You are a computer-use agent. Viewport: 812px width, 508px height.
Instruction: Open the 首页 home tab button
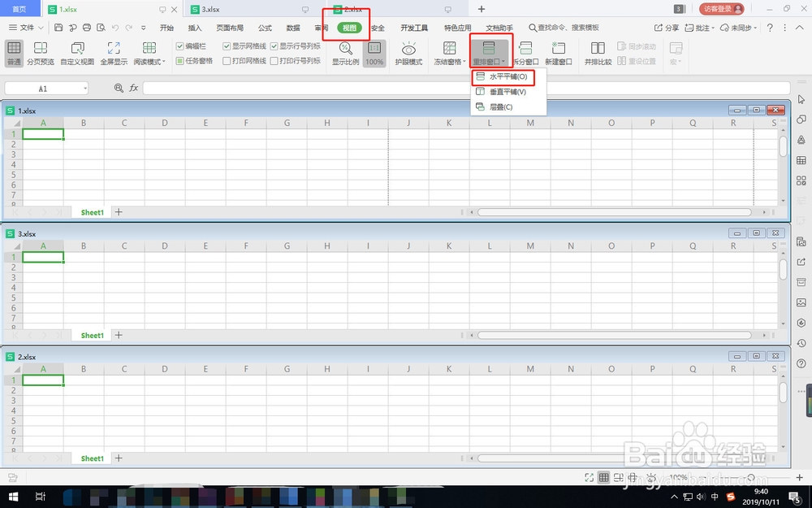[19, 9]
